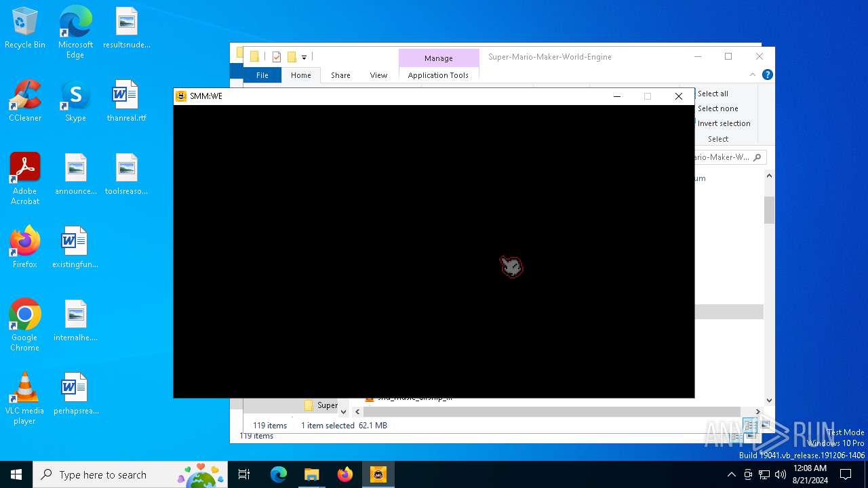Launch the Skype desktop shortcut
The image size is (868, 488).
[75, 102]
